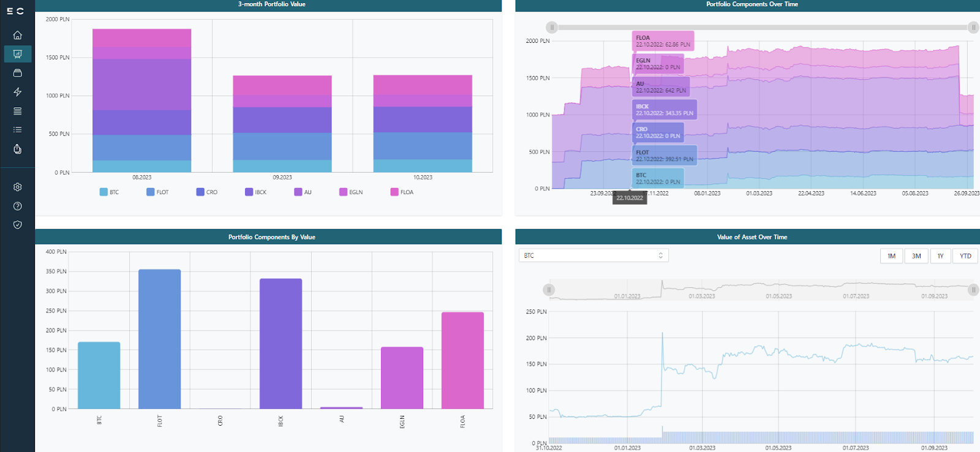This screenshot has width=980, height=452.
Task: Select the 1M time range
Action: pos(891,256)
